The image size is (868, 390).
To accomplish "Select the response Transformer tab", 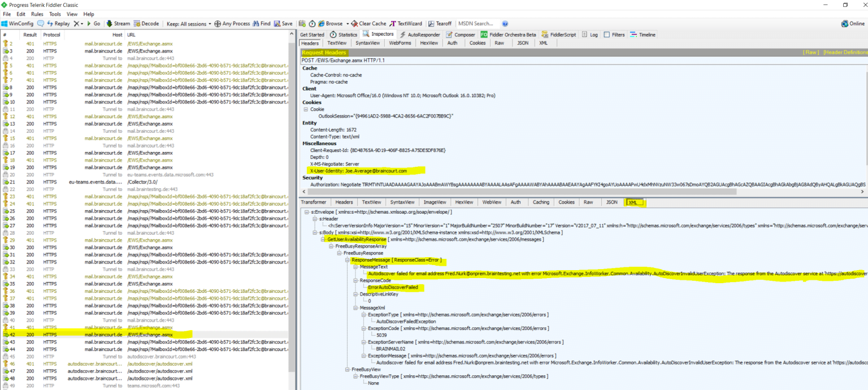I will [313, 202].
